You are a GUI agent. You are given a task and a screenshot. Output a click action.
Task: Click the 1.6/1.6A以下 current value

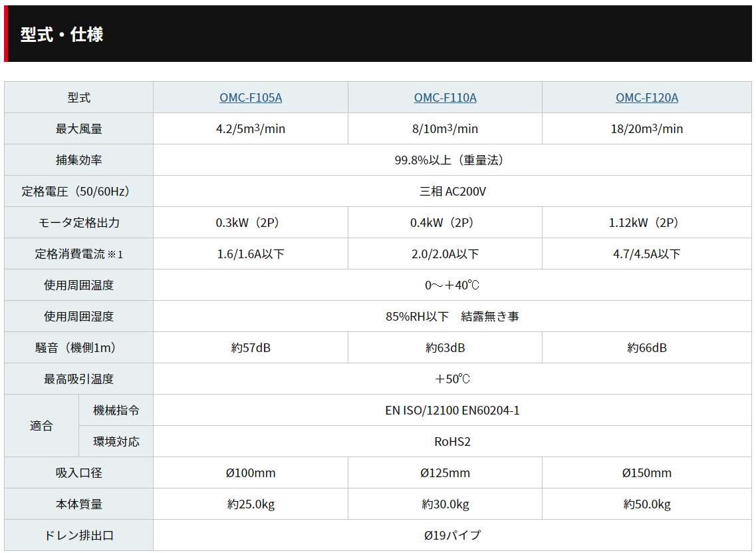point(251,254)
